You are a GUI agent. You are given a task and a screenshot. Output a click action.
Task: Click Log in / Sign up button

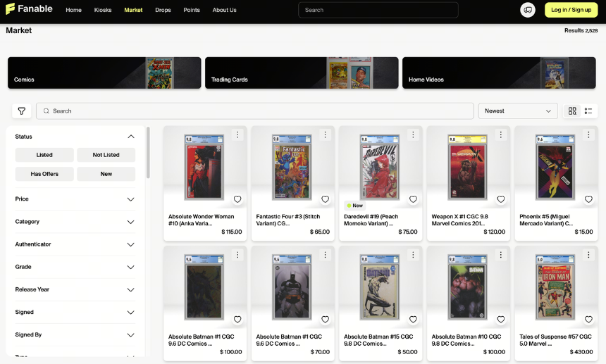[571, 10]
